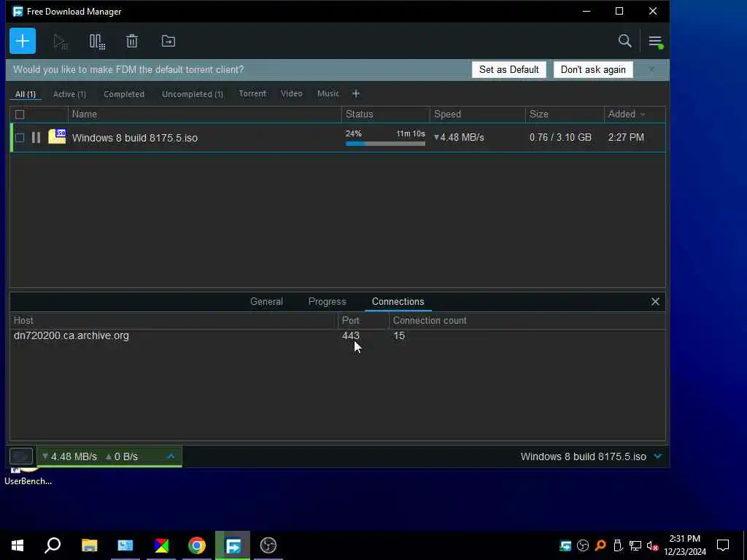Open the General details tab
This screenshot has width=747, height=560.
[266, 301]
